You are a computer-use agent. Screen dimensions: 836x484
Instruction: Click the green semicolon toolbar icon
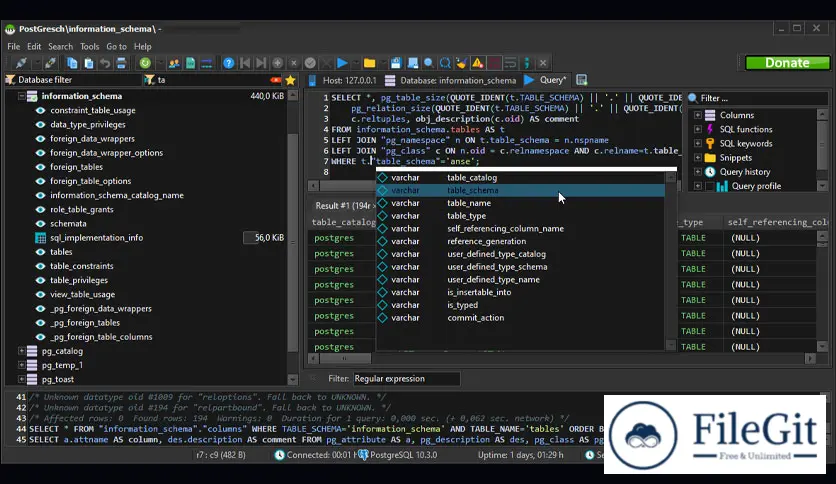[x=527, y=63]
